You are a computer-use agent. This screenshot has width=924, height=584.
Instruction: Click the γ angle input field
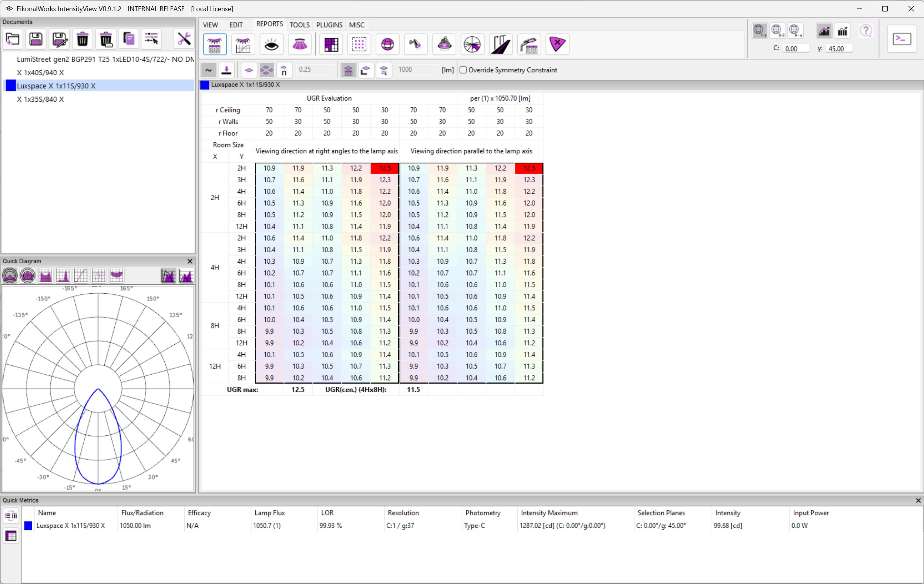pyautogui.click(x=839, y=49)
